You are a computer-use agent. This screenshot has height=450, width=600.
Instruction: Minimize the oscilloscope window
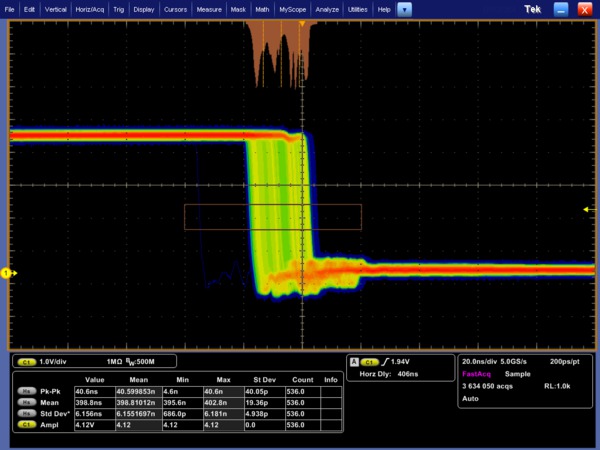(x=562, y=9)
